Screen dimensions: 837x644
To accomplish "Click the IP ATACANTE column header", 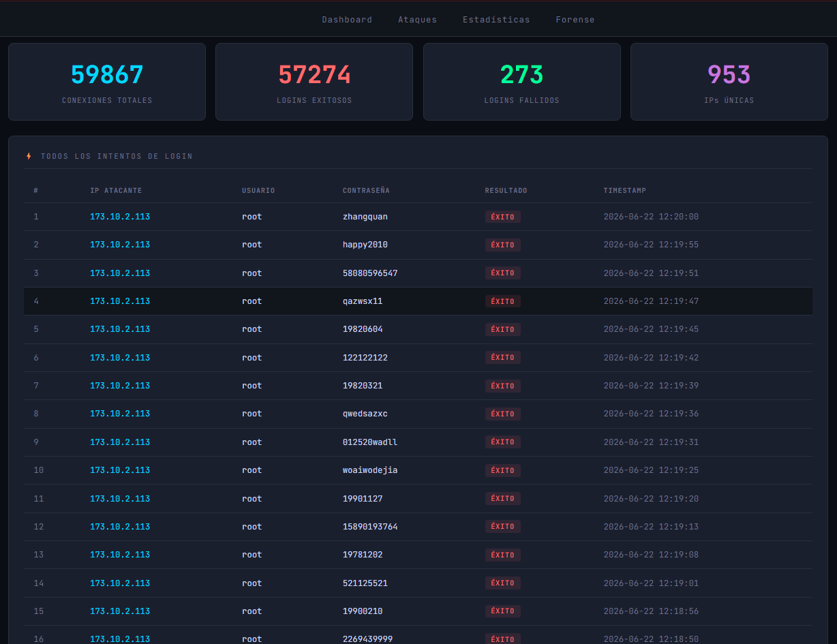I will pos(116,191).
